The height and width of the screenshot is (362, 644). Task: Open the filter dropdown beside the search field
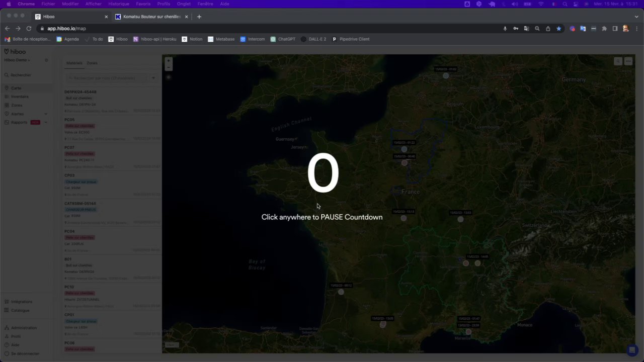coord(153,78)
